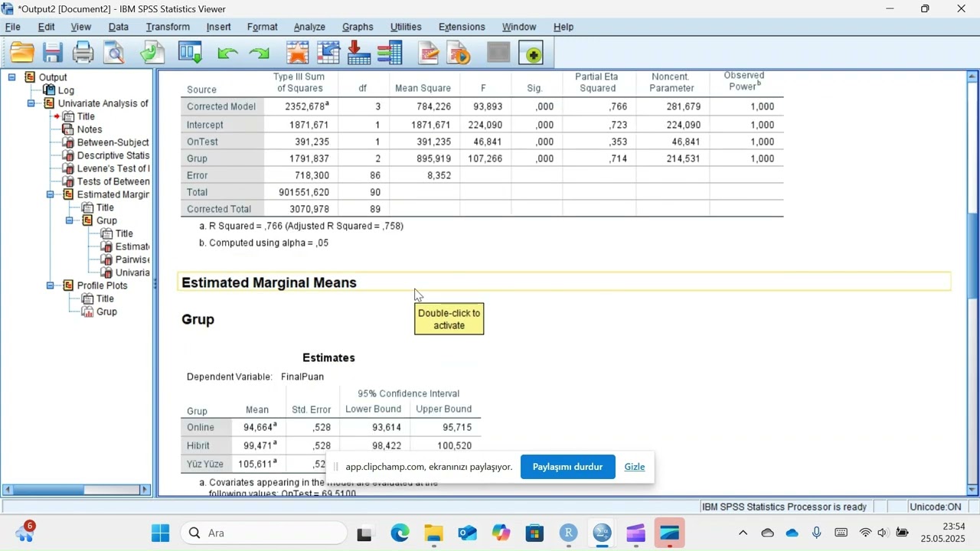
Task: Collapse the Profile Plots node
Action: click(50, 285)
